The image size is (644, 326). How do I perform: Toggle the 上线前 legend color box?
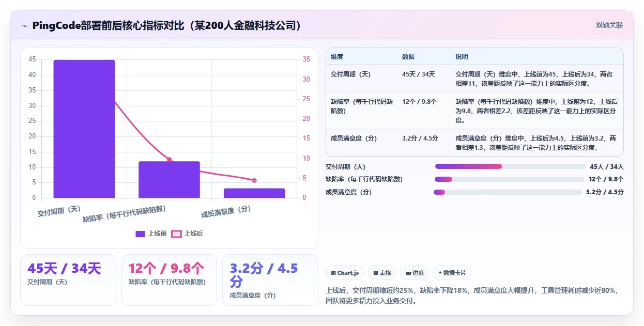pos(140,234)
